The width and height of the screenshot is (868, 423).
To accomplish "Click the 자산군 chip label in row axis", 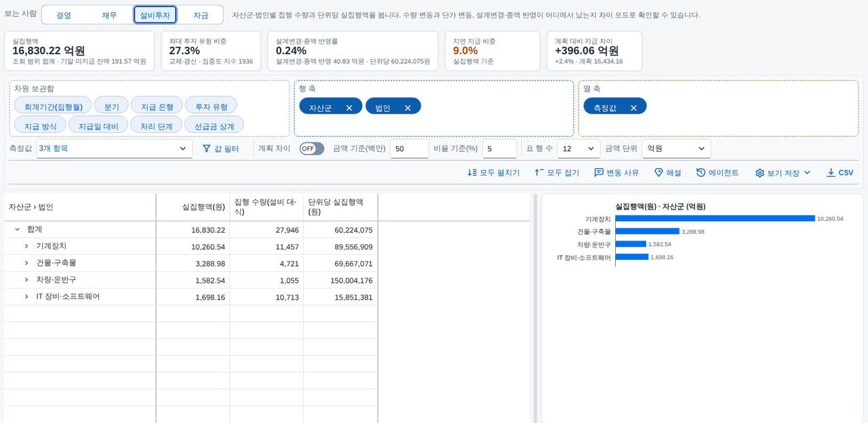I will [x=320, y=108].
